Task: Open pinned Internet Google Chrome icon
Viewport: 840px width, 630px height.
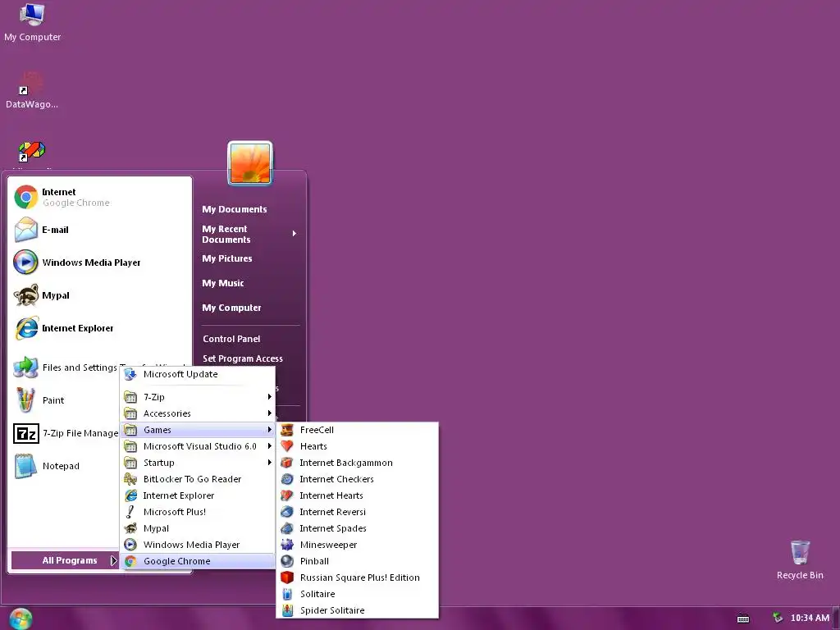Action: coord(25,197)
